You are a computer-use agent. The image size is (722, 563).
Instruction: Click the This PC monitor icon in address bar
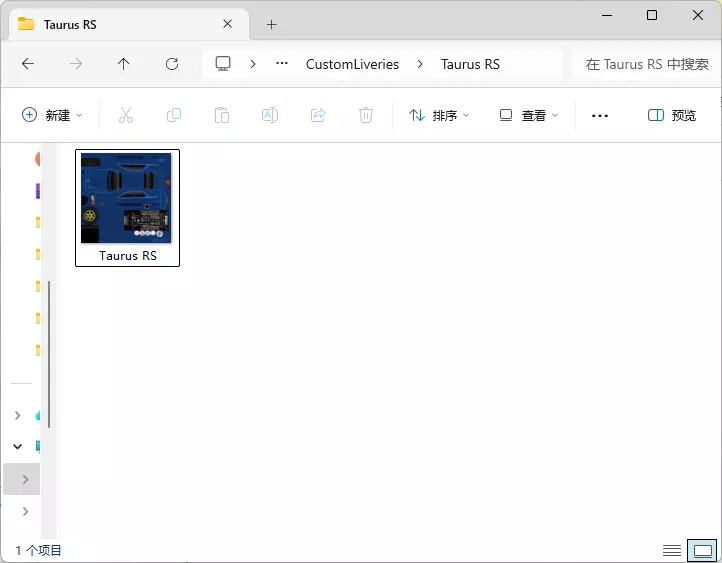[x=223, y=64]
